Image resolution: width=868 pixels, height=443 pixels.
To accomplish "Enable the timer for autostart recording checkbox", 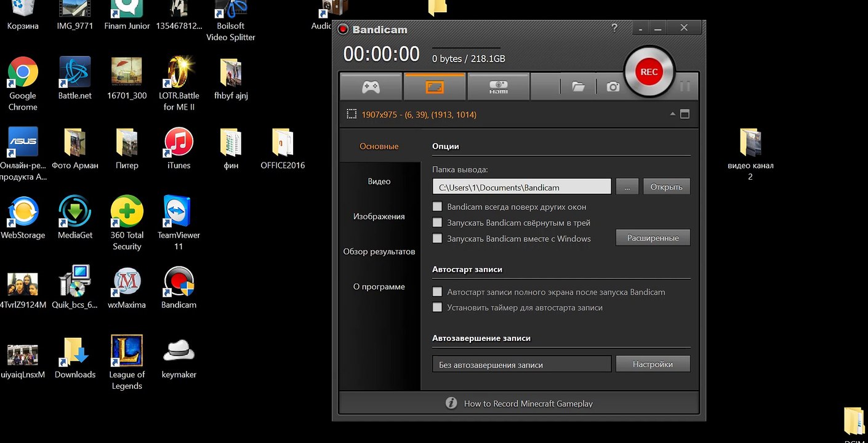I will click(x=438, y=307).
